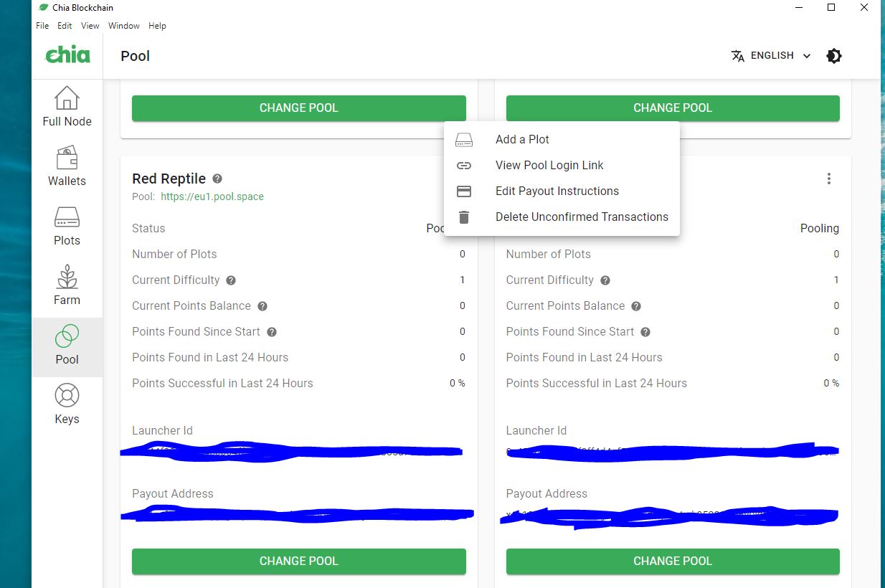
Task: Click the card icon for Edit Payout Instructions
Action: (x=464, y=191)
